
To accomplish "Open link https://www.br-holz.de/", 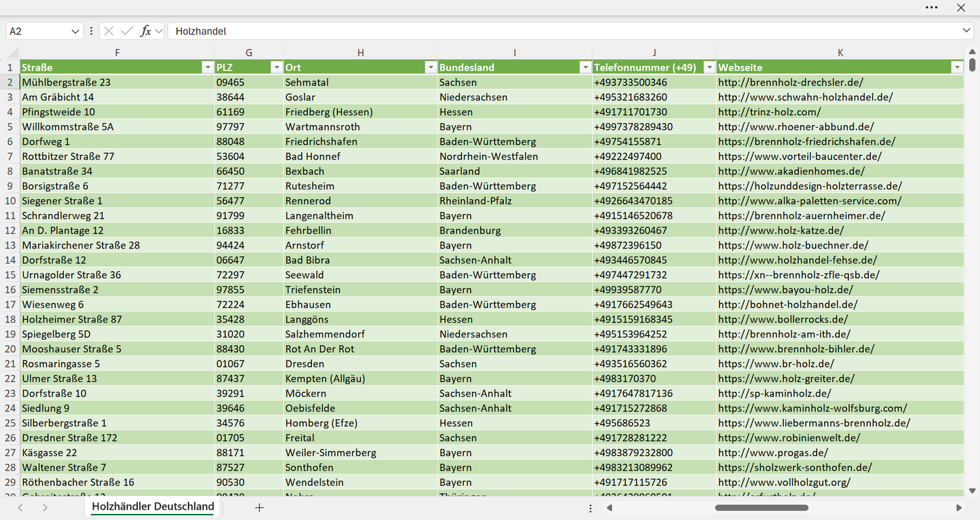I will pos(776,364).
